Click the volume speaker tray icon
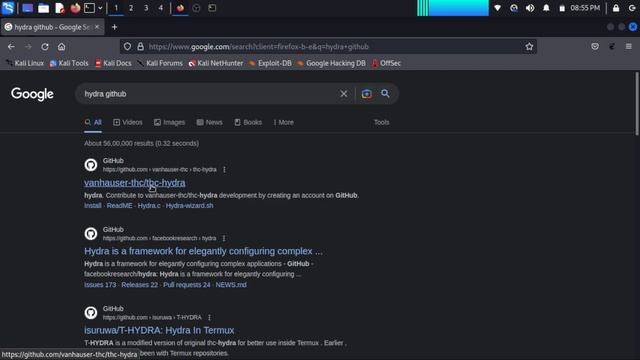The image size is (640, 360). [x=530, y=8]
